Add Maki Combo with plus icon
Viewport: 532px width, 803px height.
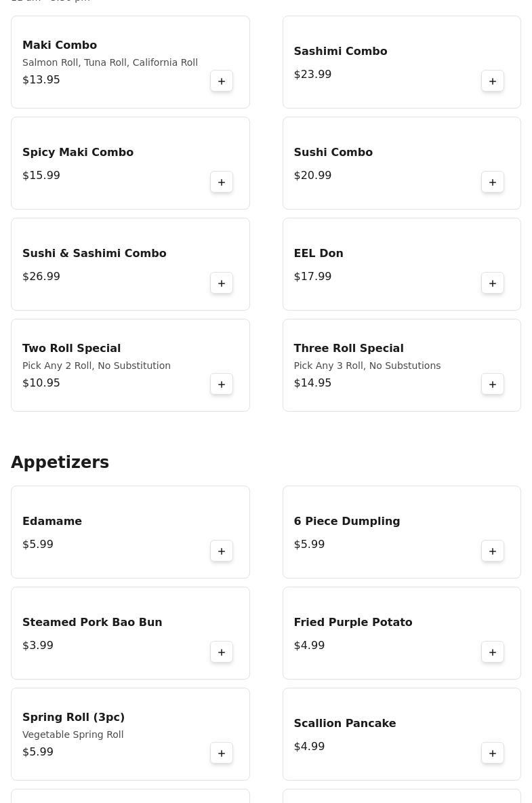pos(222,81)
